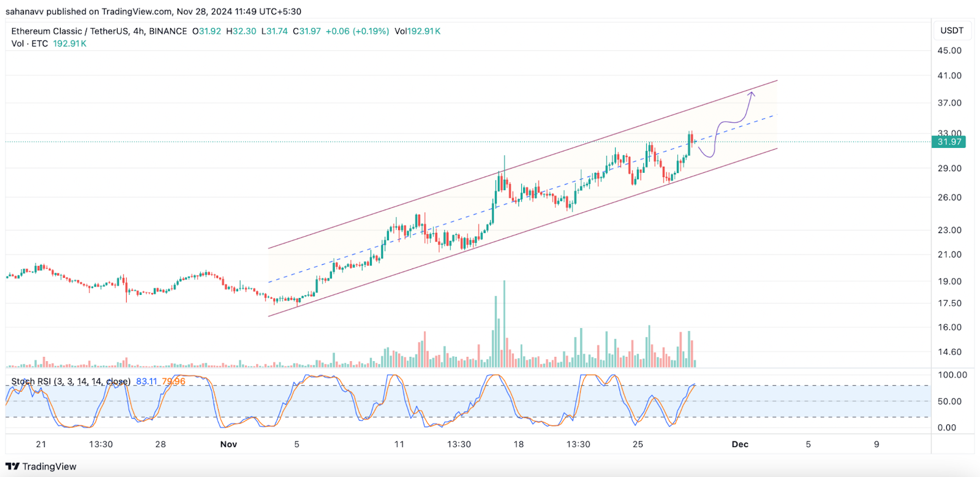Click the Dec date axis label
This screenshot has height=477, width=980.
point(740,444)
